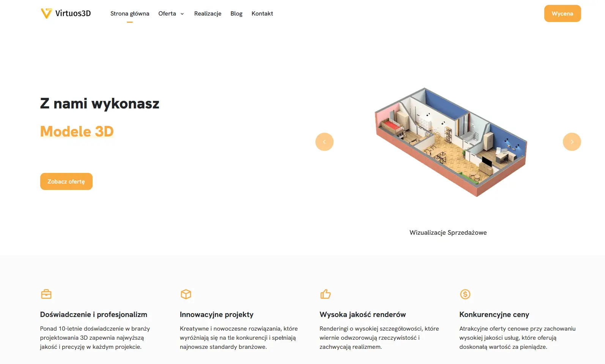Viewport: 605px width, 364px height.
Task: Open the Realizacje page
Action: [x=208, y=14]
